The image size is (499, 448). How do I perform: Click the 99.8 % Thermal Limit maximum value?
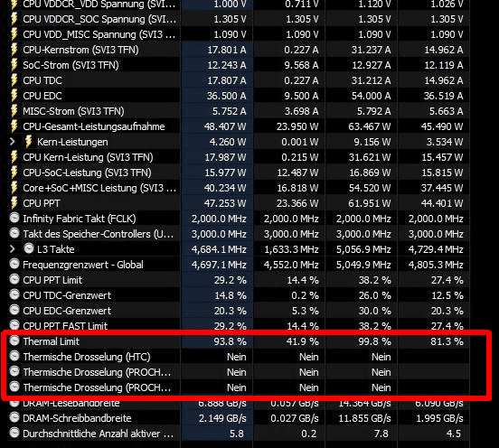[374, 341]
